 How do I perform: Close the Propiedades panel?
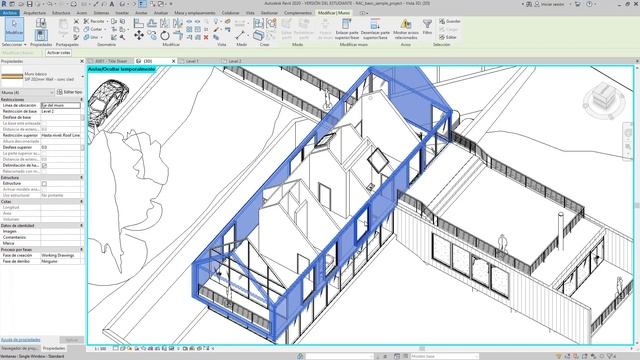81,61
